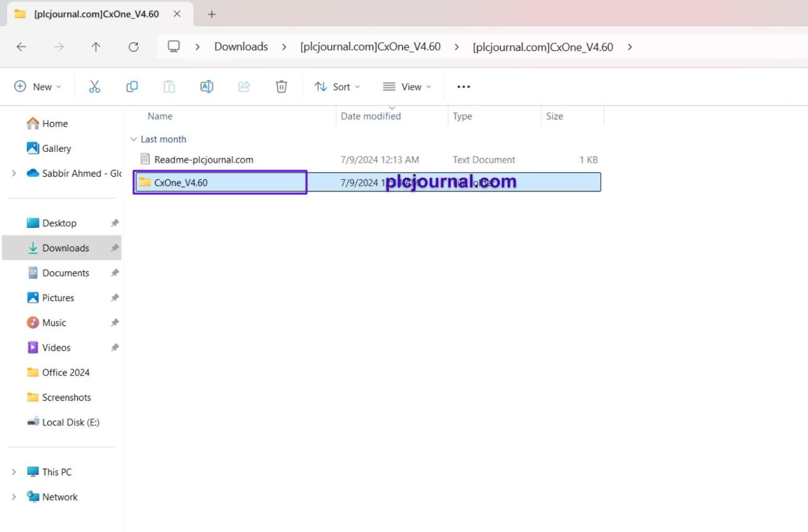Refresh the current folder view
The height and width of the screenshot is (532, 808).
134,47
